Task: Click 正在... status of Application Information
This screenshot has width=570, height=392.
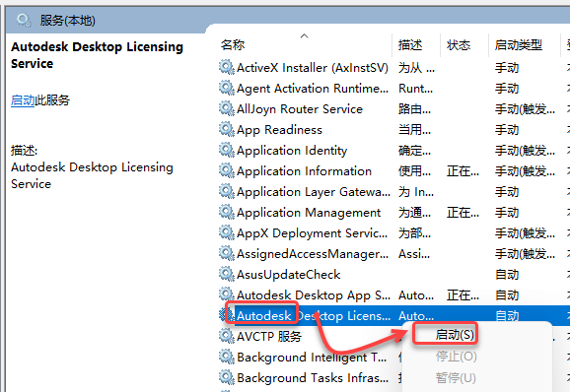Action: (x=463, y=171)
